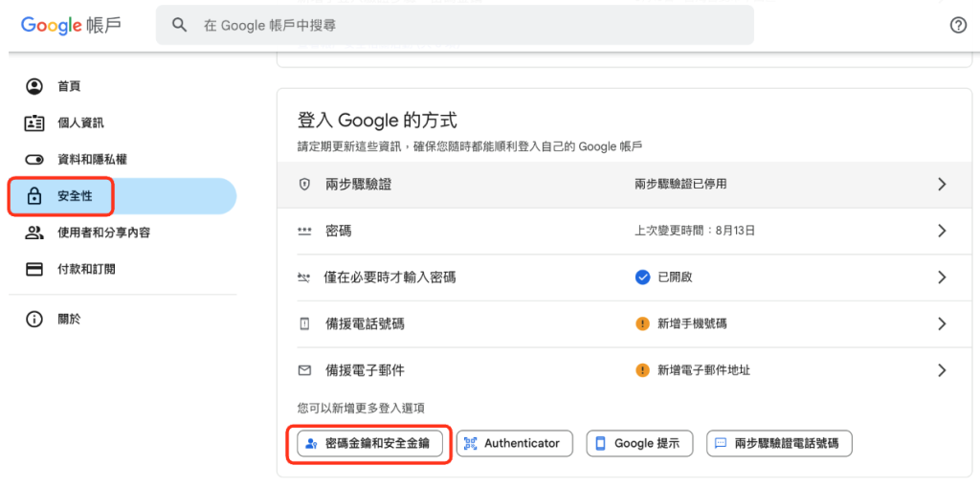Click the 付款和訂閱 card icon
This screenshot has height=488, width=980.
tap(33, 269)
